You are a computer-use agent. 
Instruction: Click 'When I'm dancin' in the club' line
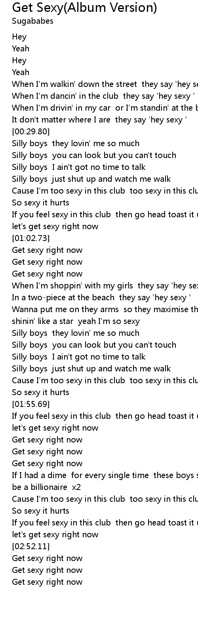click(103, 96)
